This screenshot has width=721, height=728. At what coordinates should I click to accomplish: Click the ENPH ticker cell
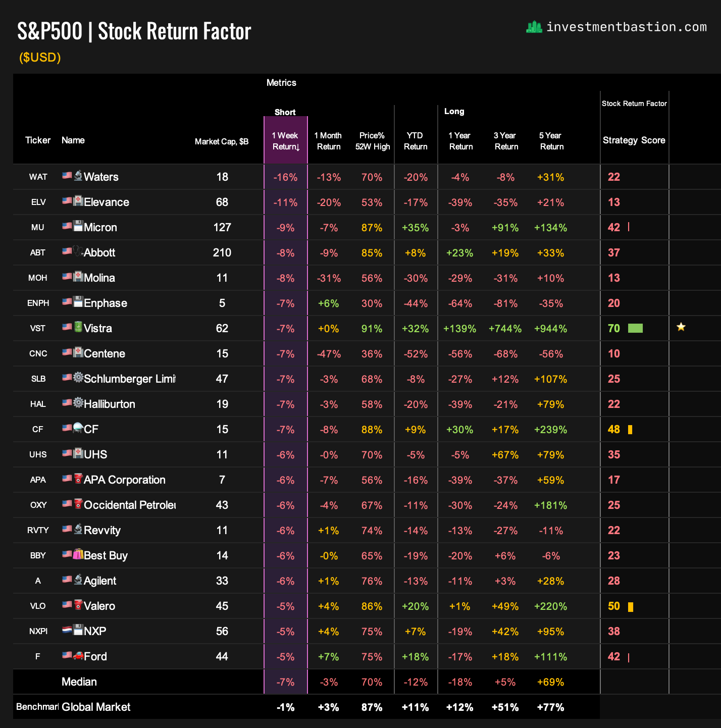pyautogui.click(x=38, y=303)
